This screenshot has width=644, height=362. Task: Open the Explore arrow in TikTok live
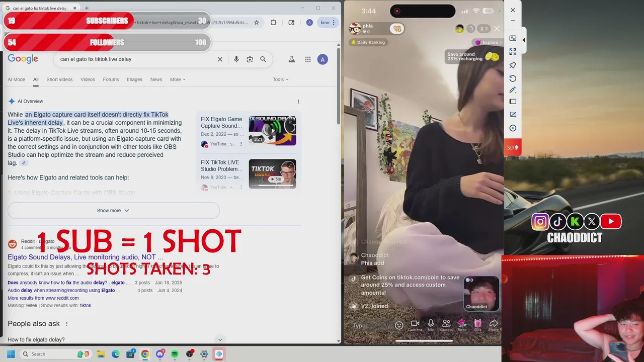(x=488, y=42)
